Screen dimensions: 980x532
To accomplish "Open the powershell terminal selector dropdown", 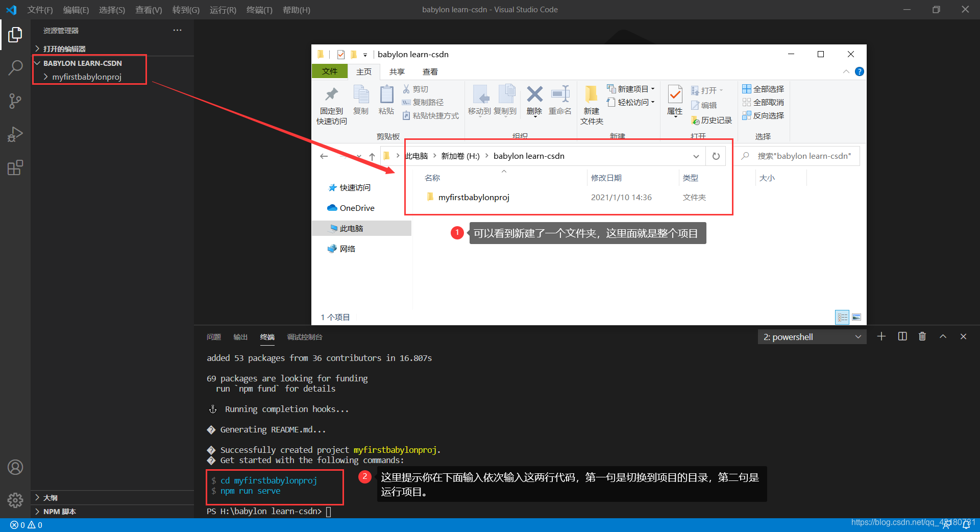I will [x=812, y=337].
